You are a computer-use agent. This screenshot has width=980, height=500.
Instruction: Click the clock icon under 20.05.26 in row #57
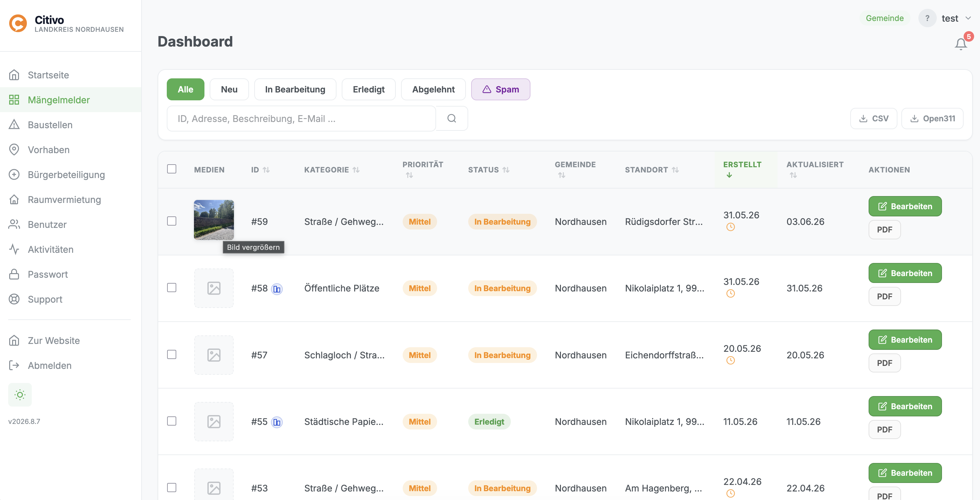pos(730,361)
